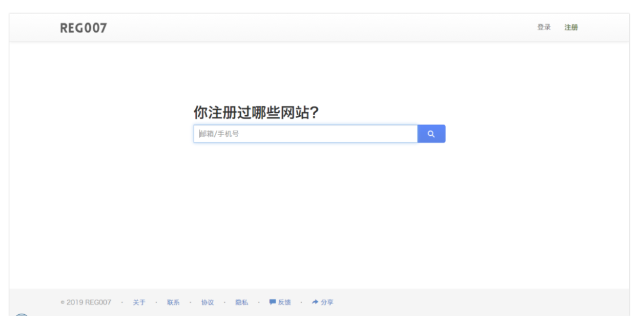Click the 你注册过哪些网站？ heading
The width and height of the screenshot is (644, 316).
point(256,113)
